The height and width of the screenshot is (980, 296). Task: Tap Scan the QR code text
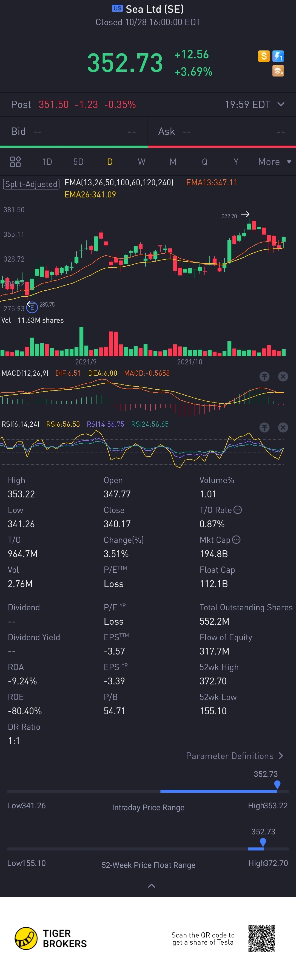(x=203, y=939)
